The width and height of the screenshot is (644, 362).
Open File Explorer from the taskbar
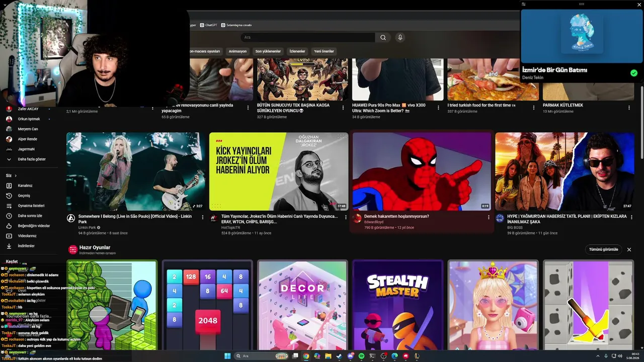point(328,356)
